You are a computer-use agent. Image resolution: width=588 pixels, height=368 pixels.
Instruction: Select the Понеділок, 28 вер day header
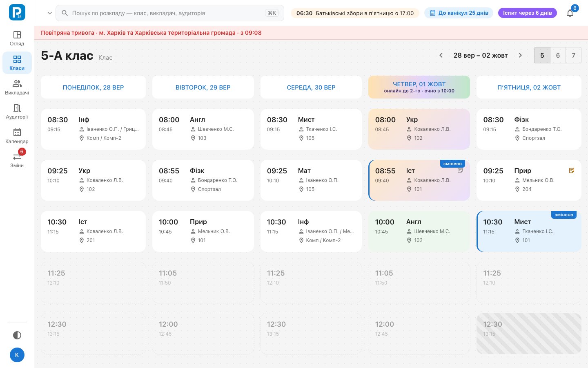click(93, 87)
